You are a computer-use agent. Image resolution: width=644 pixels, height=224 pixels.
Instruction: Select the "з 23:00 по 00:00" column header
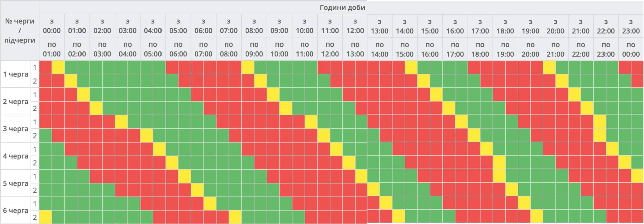pos(631,38)
